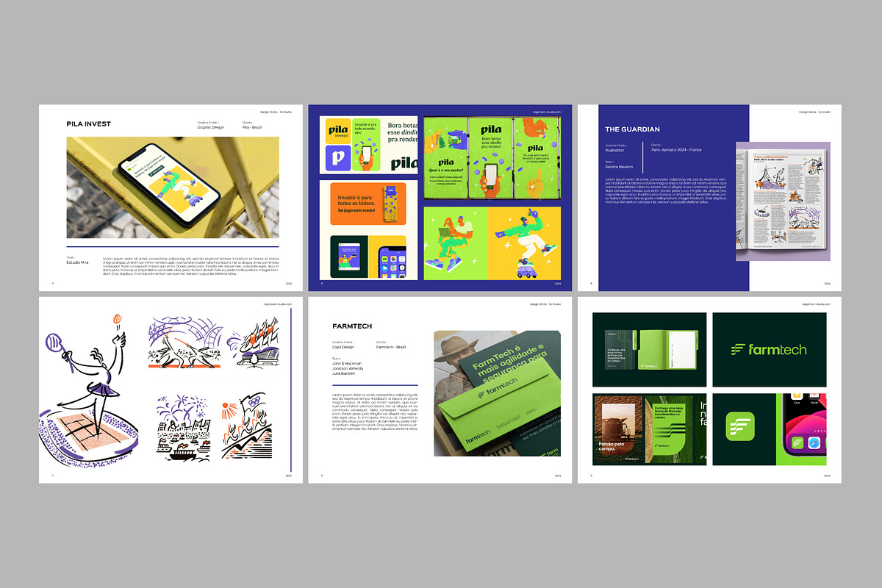Image resolution: width=882 pixels, height=588 pixels.
Task: Open the phone mockup photo on yellow chair
Action: (173, 187)
